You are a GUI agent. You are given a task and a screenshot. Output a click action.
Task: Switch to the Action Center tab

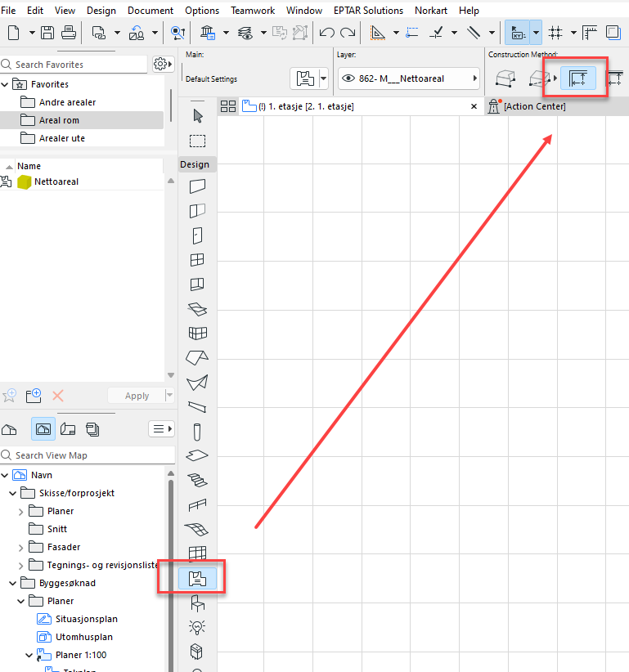coord(534,106)
